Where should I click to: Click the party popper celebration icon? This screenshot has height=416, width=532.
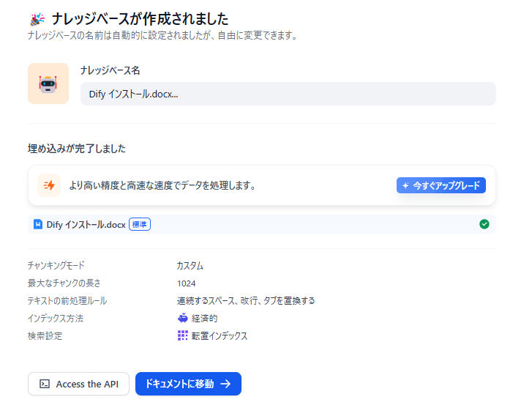pyautogui.click(x=37, y=19)
